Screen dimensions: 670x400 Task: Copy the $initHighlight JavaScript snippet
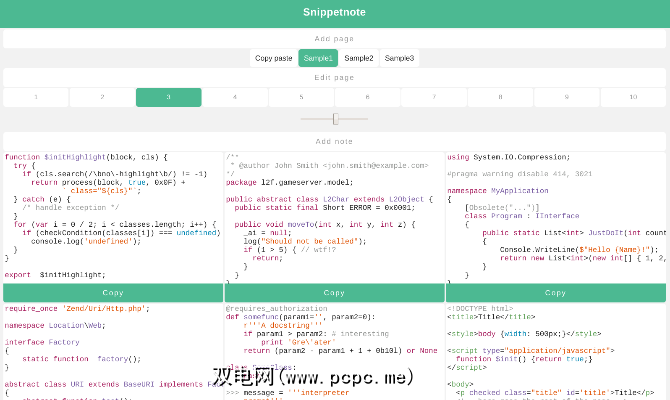pos(112,293)
